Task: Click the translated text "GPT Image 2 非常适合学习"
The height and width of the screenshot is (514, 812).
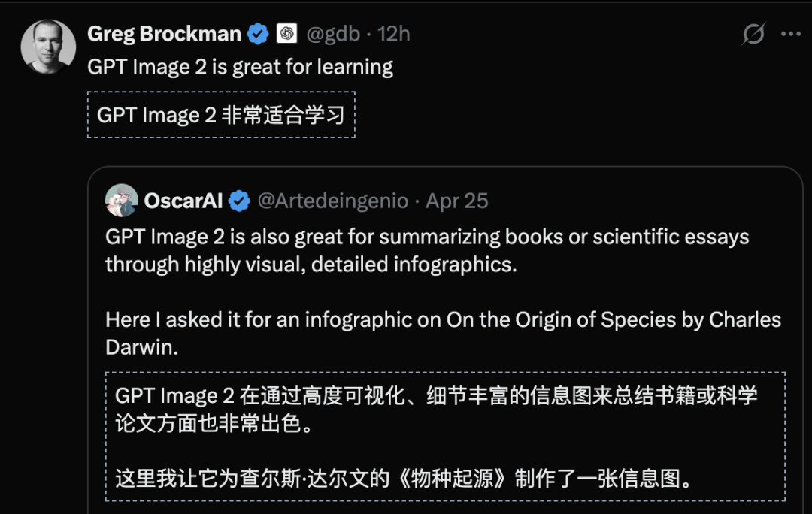Action: (221, 115)
